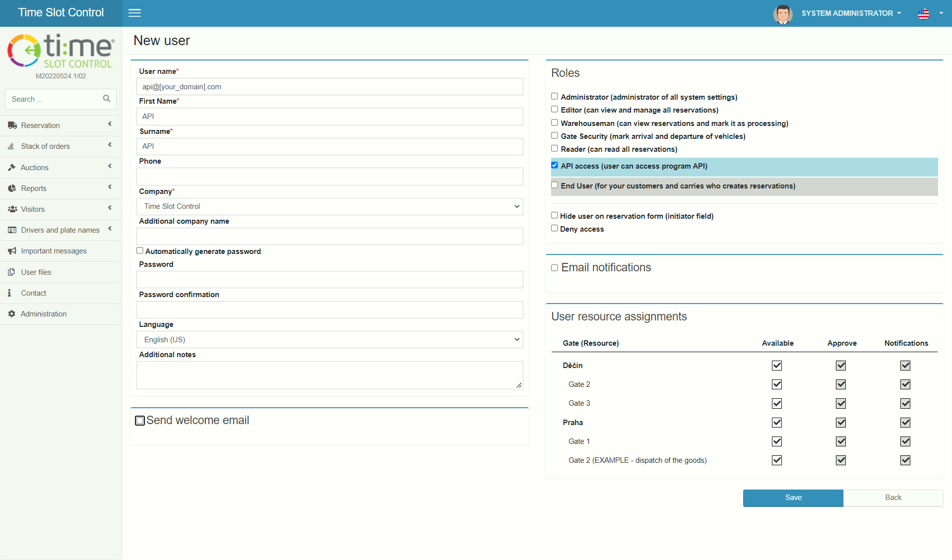Click the hamburger menu icon

(x=134, y=13)
